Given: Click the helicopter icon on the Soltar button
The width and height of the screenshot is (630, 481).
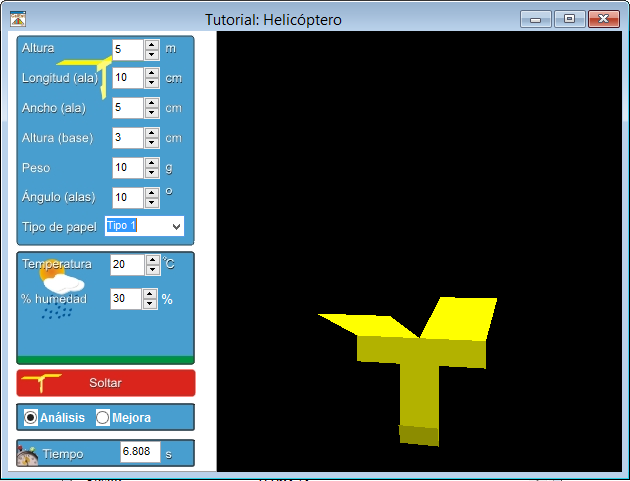Looking at the screenshot, I should (44, 382).
